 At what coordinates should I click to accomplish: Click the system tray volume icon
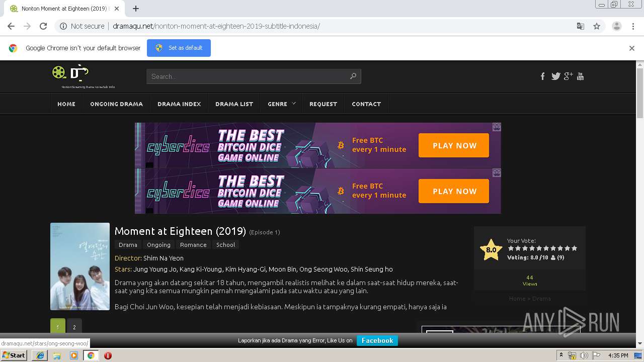click(584, 355)
